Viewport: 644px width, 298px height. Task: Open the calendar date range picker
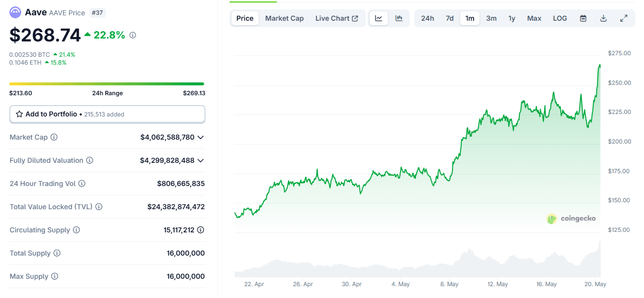click(x=583, y=18)
